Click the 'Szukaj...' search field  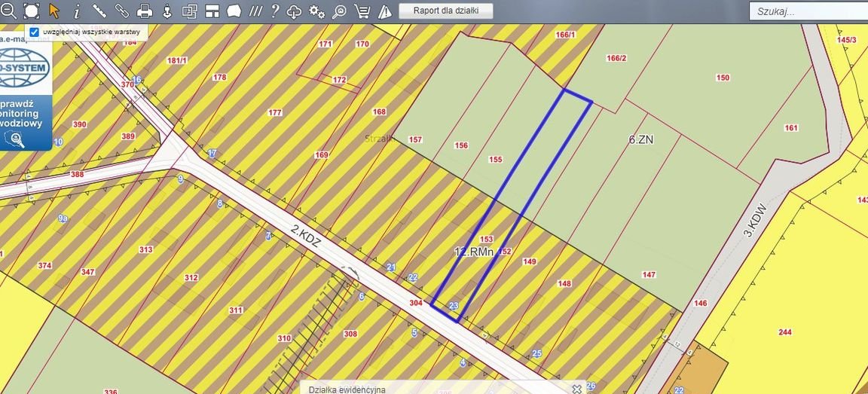pos(808,11)
